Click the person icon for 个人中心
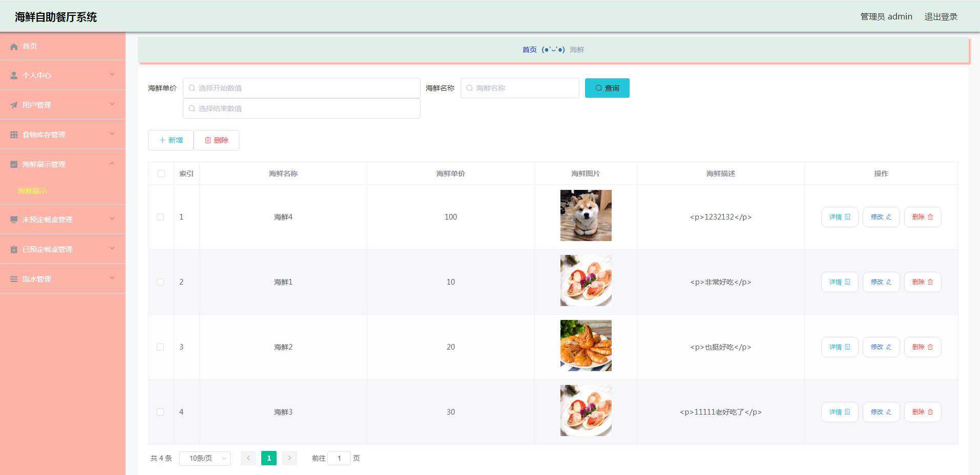Screen dimensions: 980x475 (14, 75)
